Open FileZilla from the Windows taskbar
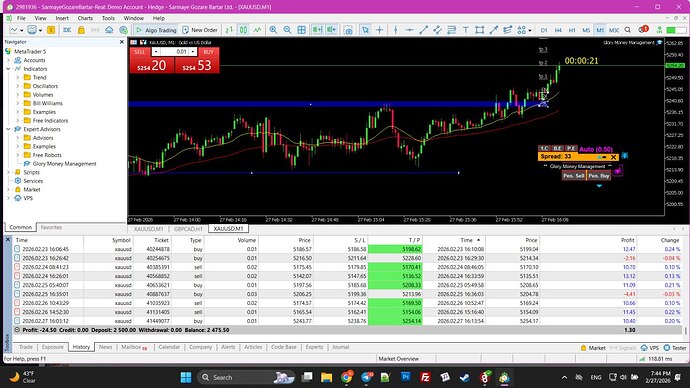The width and height of the screenshot is (690, 388). (x=425, y=377)
